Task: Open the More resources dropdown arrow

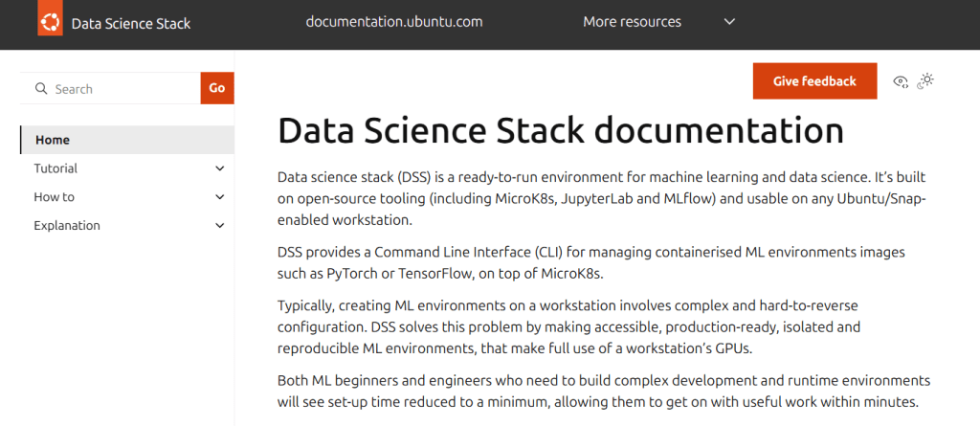Action: tap(729, 22)
